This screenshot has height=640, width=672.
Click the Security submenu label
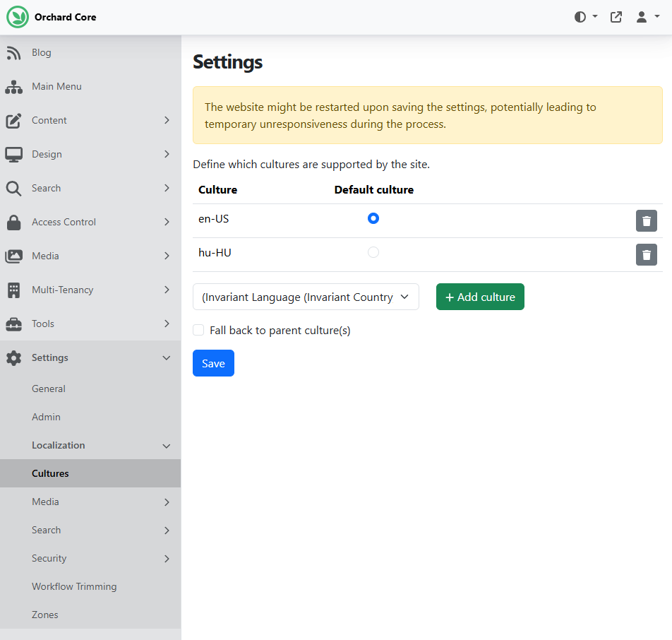coord(49,559)
